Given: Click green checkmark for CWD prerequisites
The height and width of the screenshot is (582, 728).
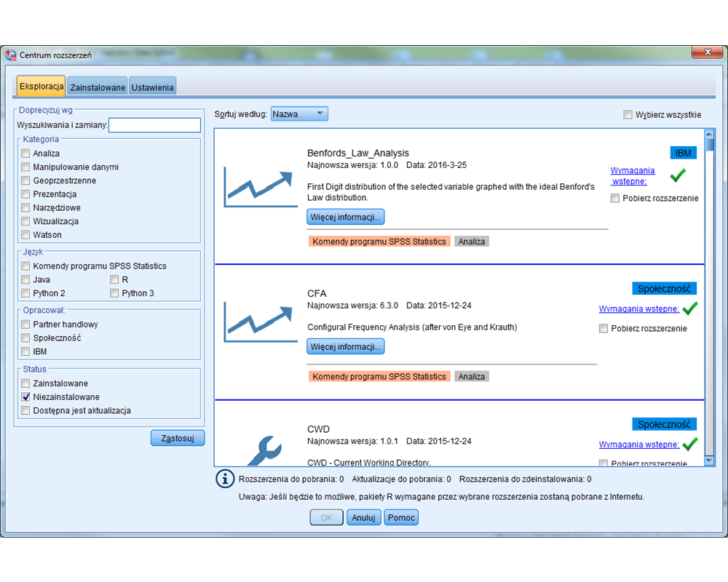Looking at the screenshot, I should pyautogui.click(x=690, y=444).
